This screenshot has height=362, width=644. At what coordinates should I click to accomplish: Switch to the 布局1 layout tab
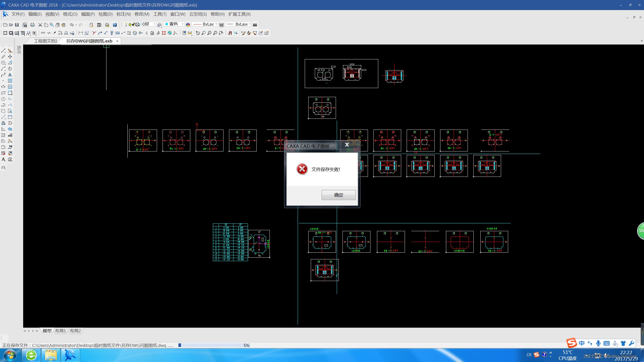tap(60, 331)
